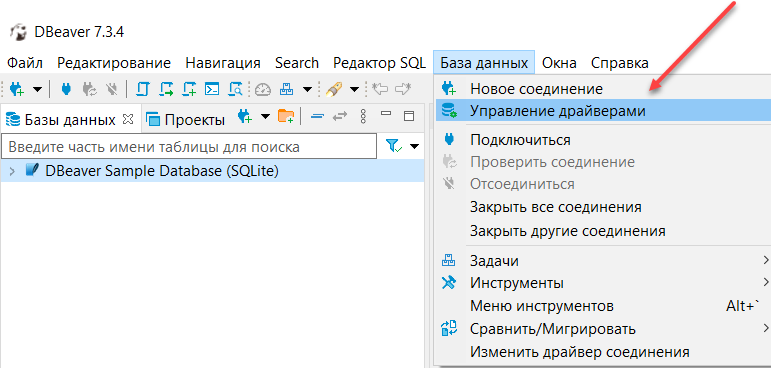Viewport: 771px width, 368px height.
Task: Choose Закрыть все соединения menu entry
Action: 602,207
